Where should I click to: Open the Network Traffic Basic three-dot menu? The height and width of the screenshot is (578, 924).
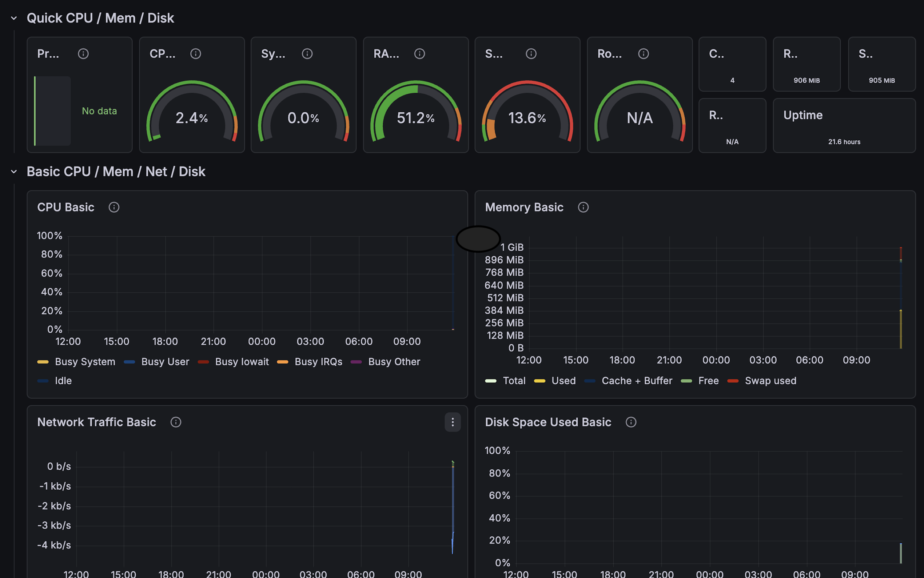click(453, 422)
